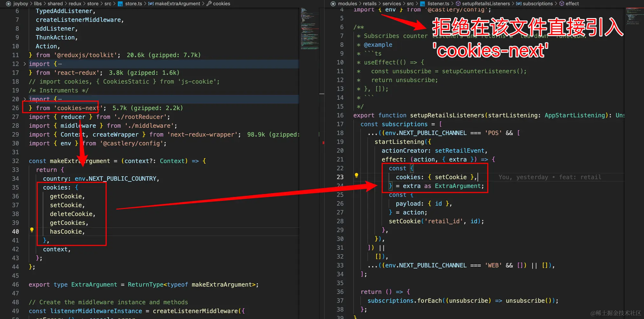The image size is (644, 319).
Task: Expand the folded import block on line 20
Action: pyautogui.click(x=24, y=99)
